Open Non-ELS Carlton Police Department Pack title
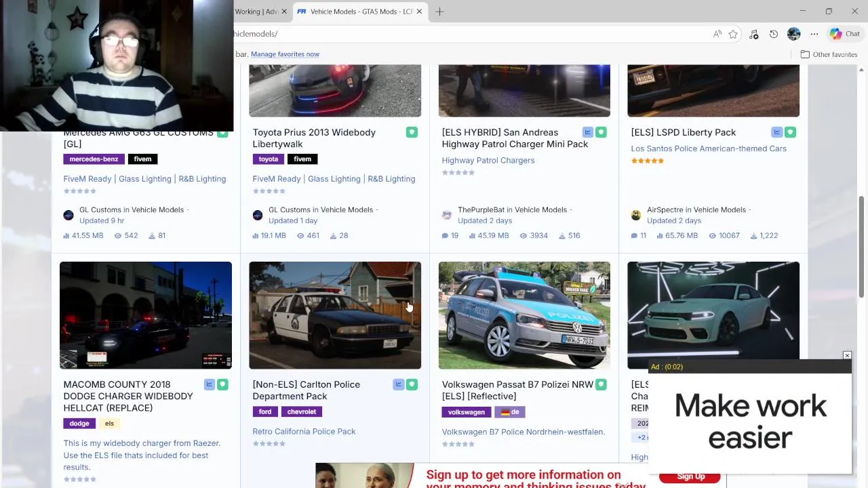868x488 pixels. pos(306,390)
